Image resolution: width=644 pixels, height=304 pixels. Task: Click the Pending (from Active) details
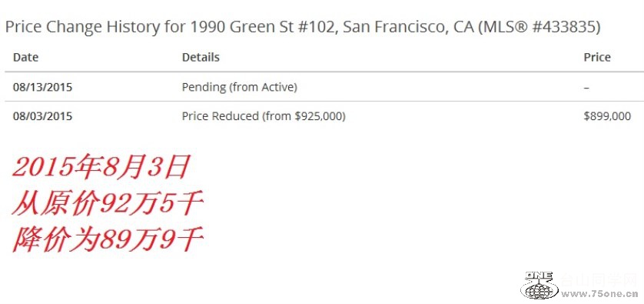click(x=240, y=87)
